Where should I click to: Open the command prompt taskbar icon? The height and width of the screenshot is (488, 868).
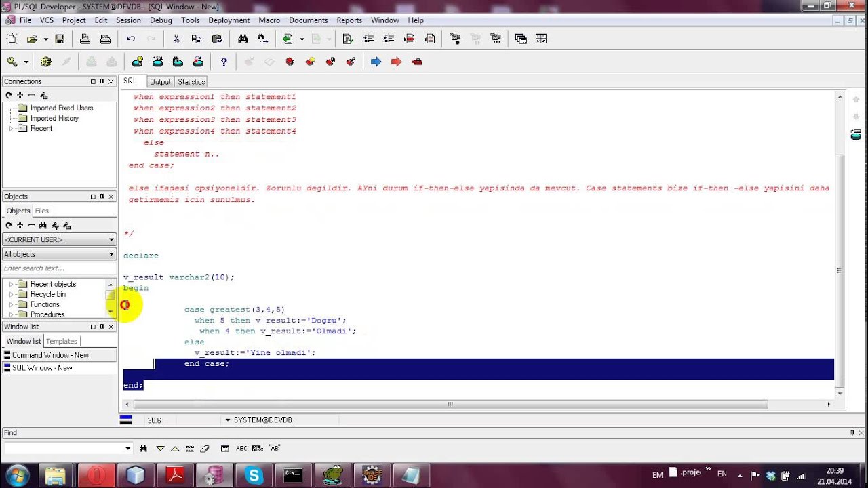pos(293,475)
